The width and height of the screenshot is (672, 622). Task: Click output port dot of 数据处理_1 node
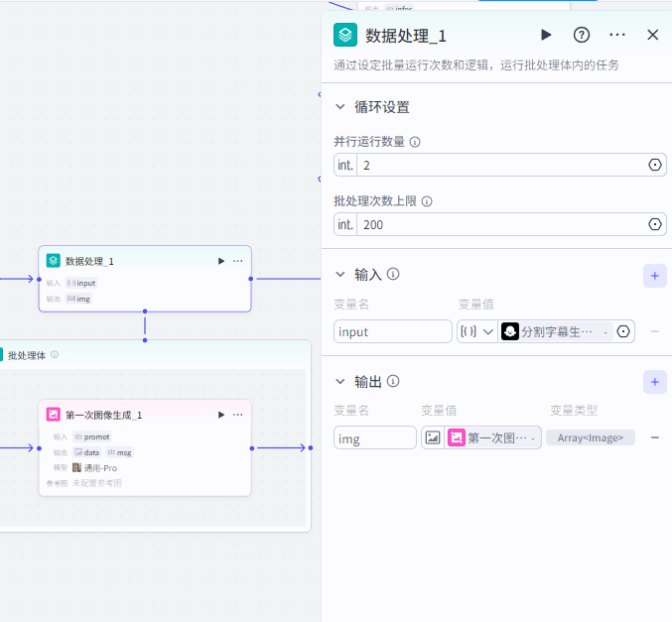[x=251, y=279]
